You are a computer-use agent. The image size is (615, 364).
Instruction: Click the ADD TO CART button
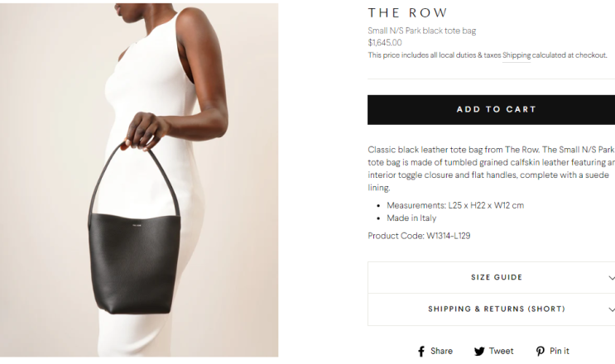[491, 110]
